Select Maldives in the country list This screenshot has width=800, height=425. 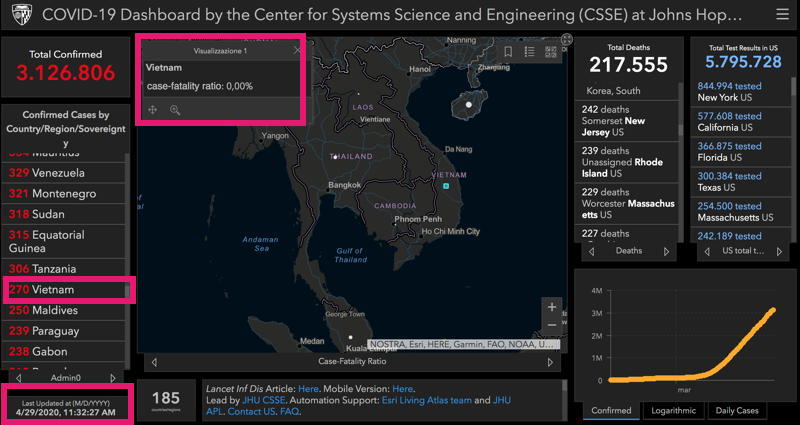64,310
